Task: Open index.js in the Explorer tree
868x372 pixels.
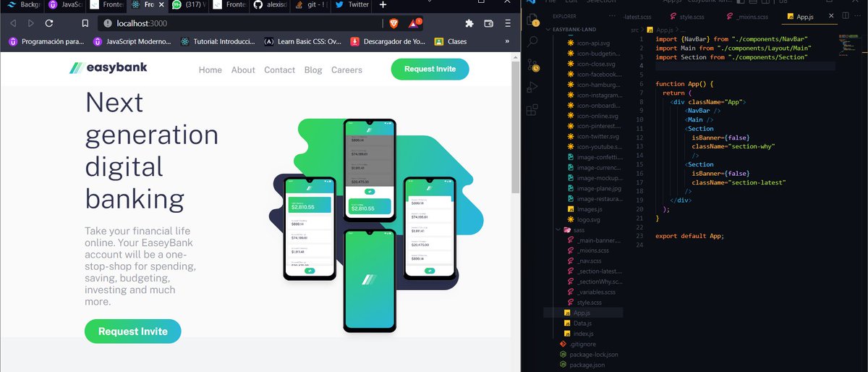Action: coord(583,334)
